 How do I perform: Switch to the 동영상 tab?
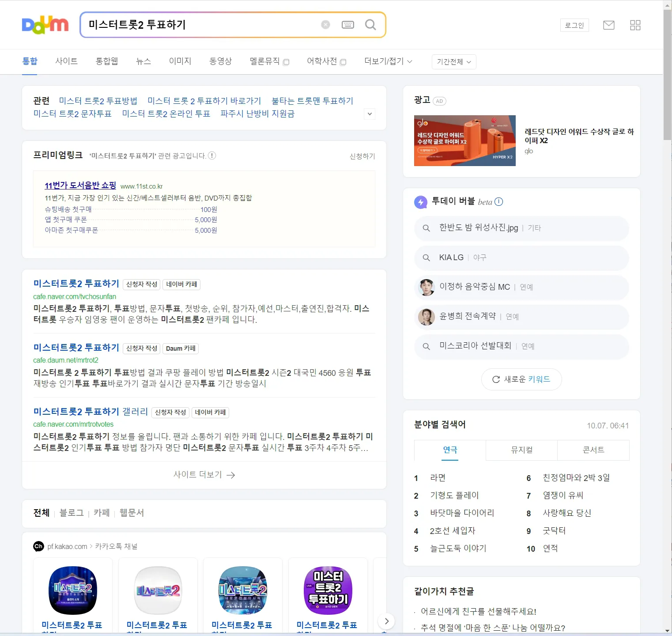(x=220, y=61)
